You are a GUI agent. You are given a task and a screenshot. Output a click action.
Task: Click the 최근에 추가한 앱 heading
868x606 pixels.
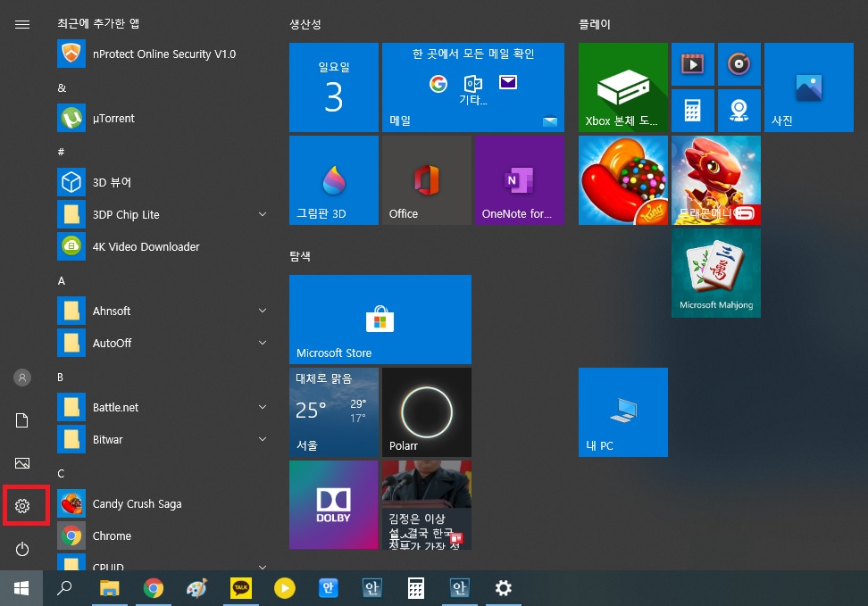point(98,23)
